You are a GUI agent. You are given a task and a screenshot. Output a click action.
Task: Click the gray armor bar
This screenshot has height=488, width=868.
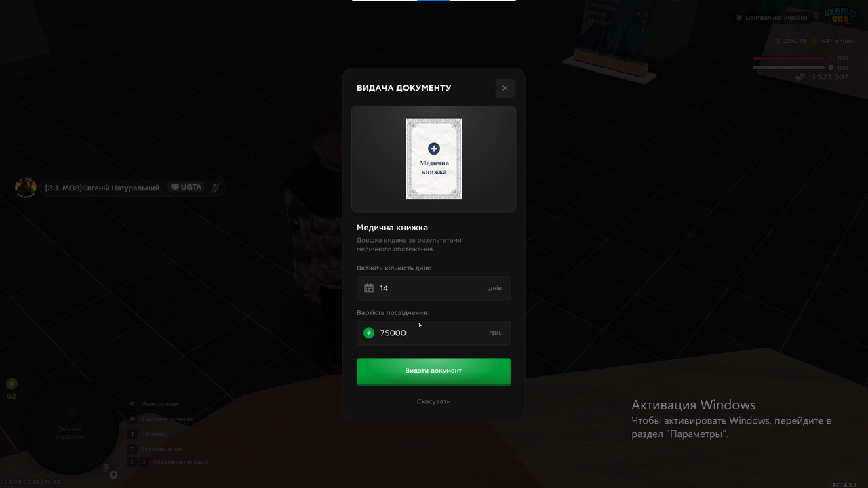click(x=789, y=68)
